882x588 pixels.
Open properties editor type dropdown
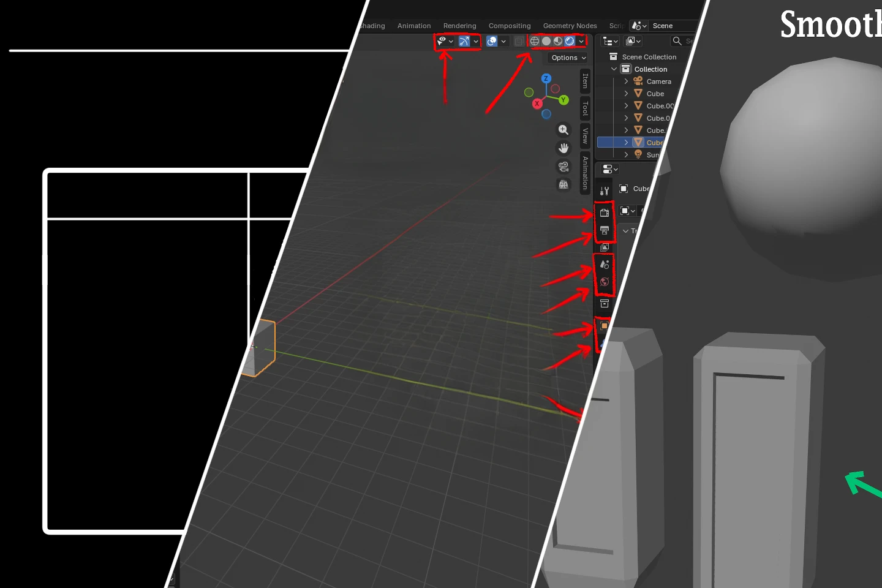(610, 169)
